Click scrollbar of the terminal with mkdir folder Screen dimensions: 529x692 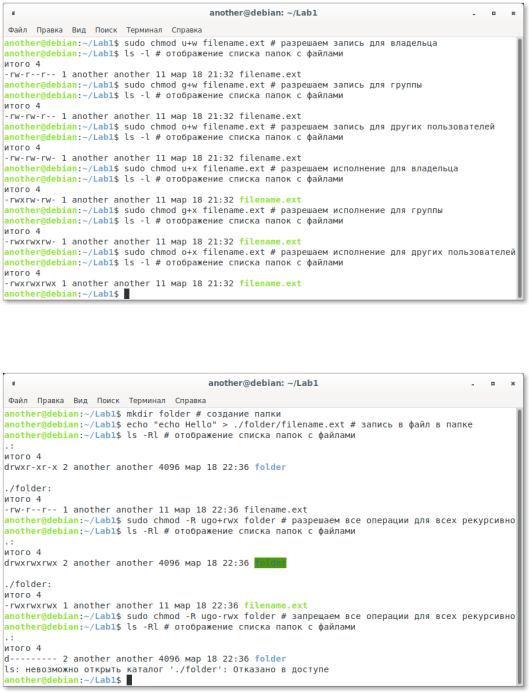click(x=519, y=546)
